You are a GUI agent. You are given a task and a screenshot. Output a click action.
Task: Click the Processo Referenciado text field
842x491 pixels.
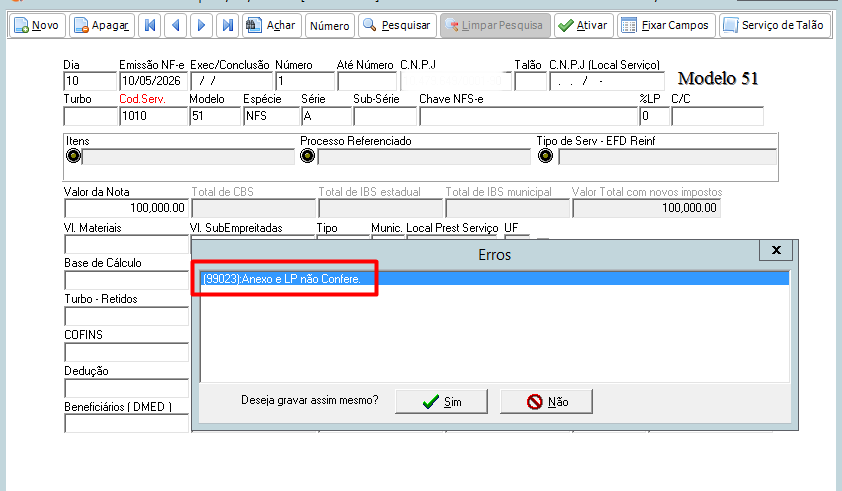click(x=424, y=157)
